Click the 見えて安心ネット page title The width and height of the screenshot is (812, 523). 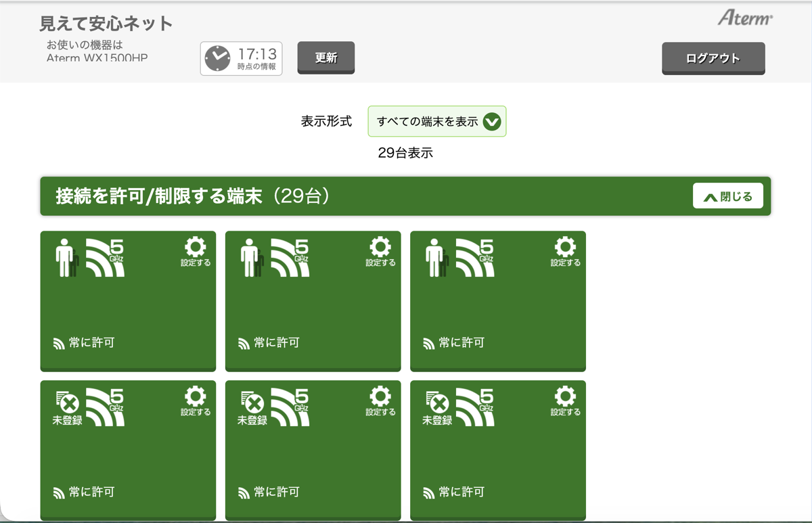tap(106, 24)
